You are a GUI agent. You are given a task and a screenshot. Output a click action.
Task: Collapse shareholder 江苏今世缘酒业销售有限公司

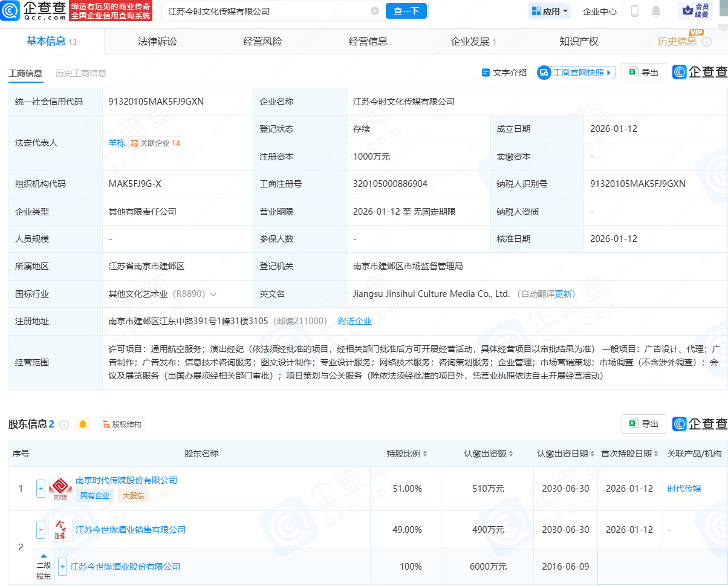click(x=40, y=529)
